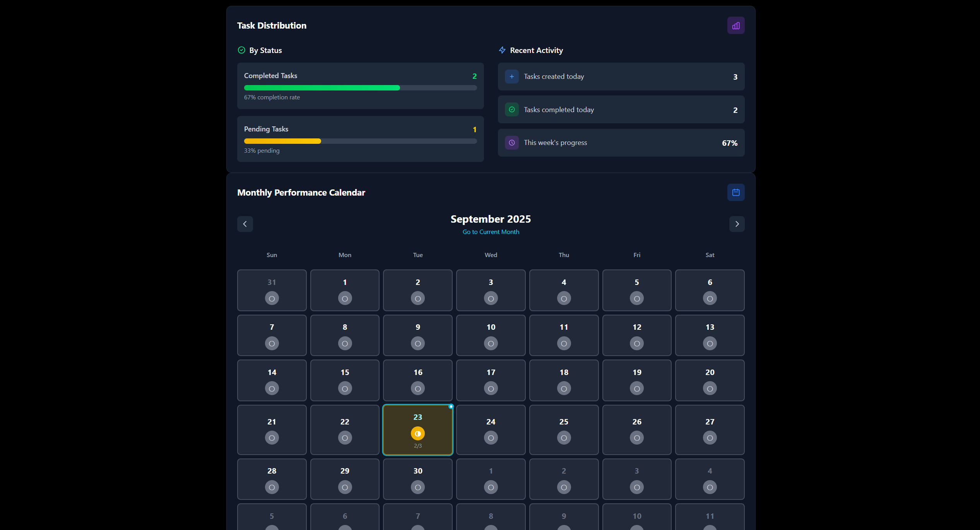Click the Tasks created today row

[621, 77]
